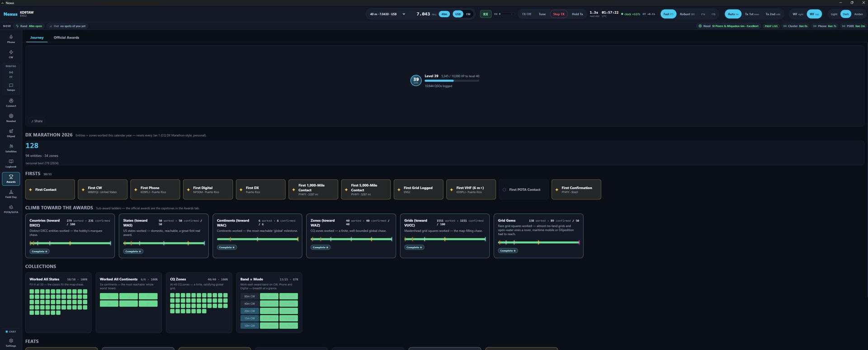Click the Share button
Viewport: 868px width, 350px height.
point(37,121)
